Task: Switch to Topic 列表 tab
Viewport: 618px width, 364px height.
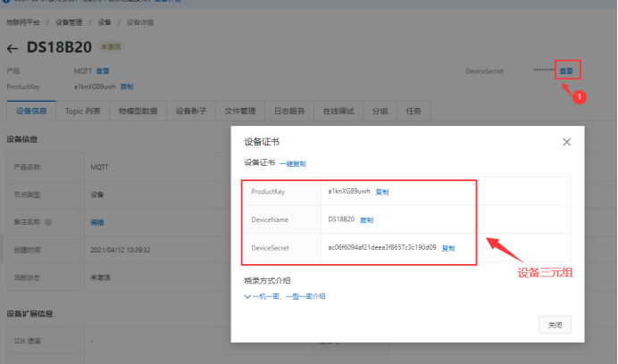Action: pyautogui.click(x=83, y=112)
